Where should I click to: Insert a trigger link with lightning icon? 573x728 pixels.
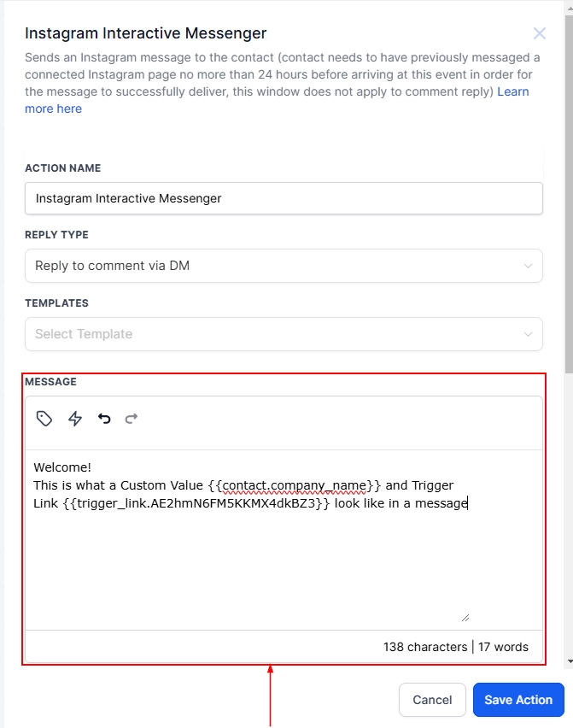click(75, 419)
